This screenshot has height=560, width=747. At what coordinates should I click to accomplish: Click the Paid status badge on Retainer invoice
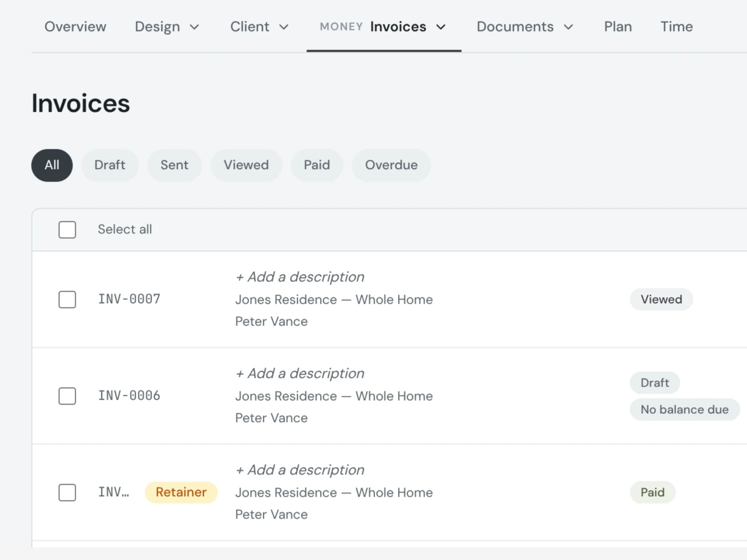[x=653, y=492]
